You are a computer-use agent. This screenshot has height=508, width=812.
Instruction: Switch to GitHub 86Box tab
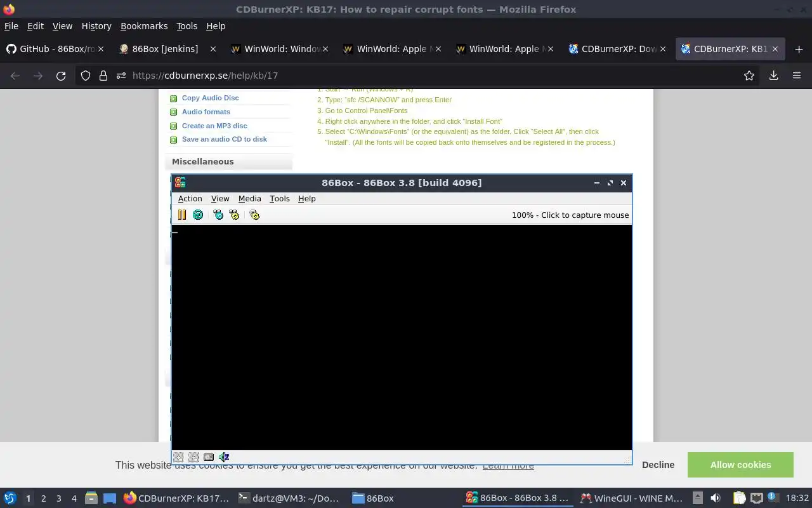[56, 49]
